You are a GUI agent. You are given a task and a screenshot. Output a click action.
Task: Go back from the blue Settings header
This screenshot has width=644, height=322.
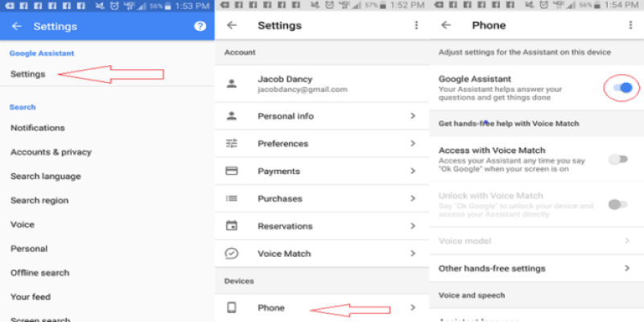click(16, 27)
